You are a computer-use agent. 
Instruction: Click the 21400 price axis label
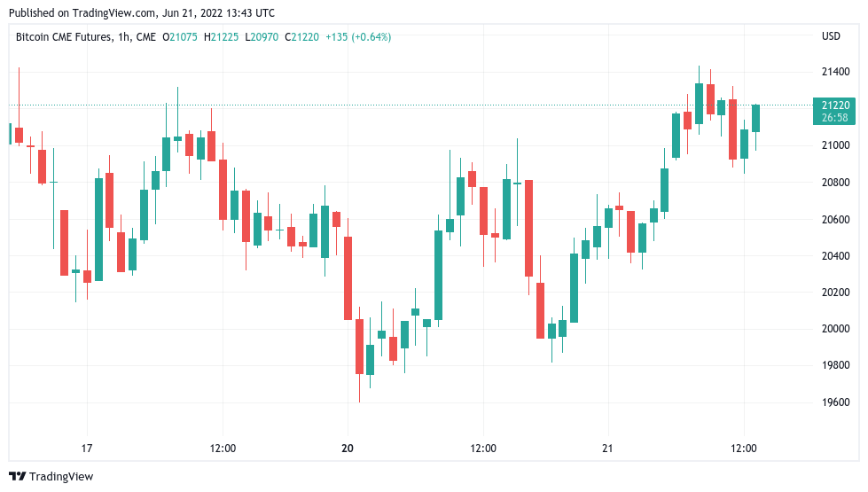coord(834,71)
